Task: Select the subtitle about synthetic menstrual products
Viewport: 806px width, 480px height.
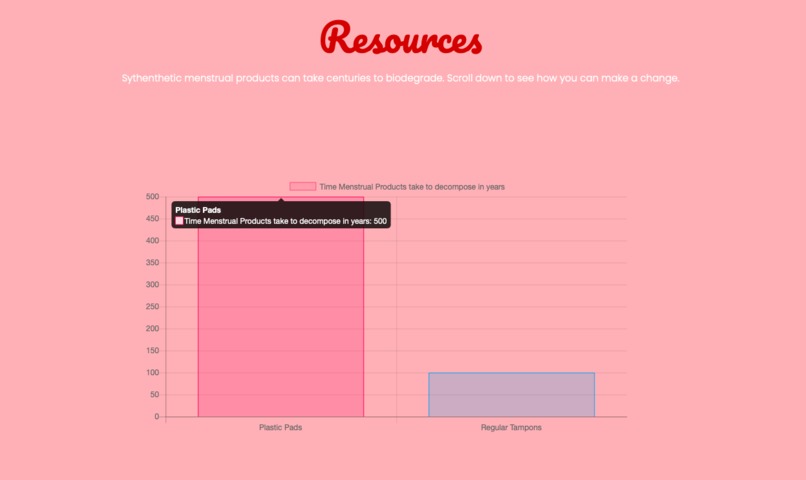Action: [400, 78]
